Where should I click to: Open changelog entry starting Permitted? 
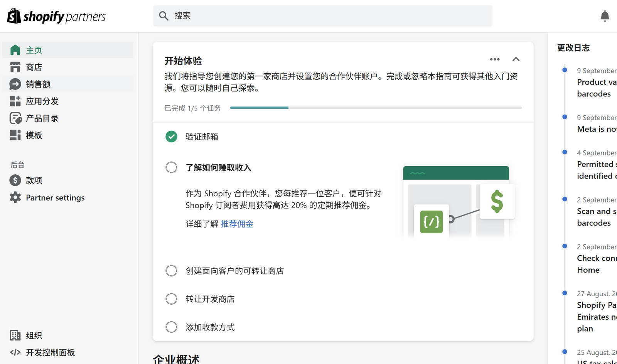[x=597, y=170]
